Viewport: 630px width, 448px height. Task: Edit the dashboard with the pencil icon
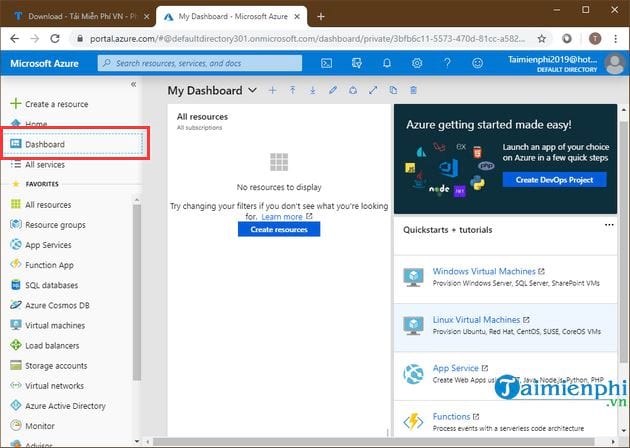point(333,90)
